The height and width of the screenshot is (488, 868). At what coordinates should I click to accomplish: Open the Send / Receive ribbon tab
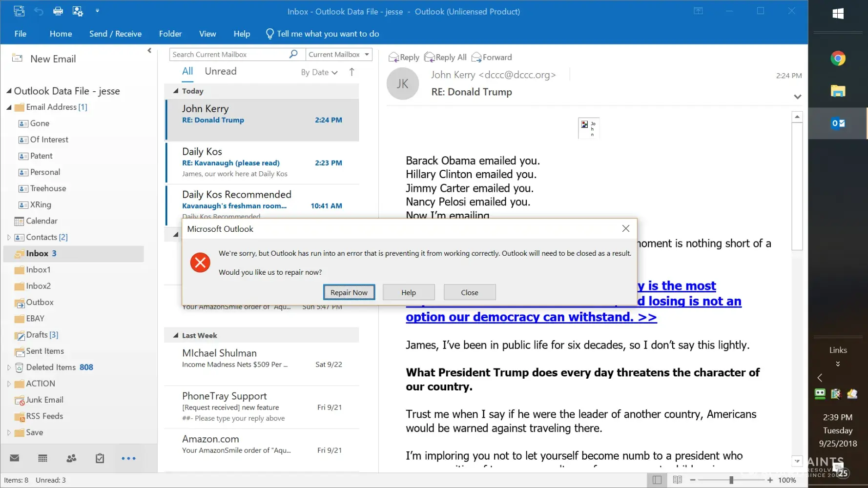coord(115,34)
